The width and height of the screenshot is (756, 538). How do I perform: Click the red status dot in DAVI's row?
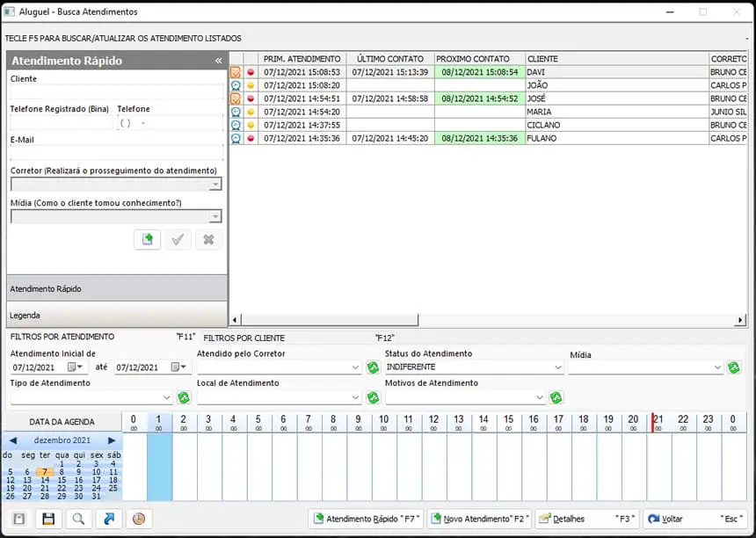pyautogui.click(x=251, y=72)
